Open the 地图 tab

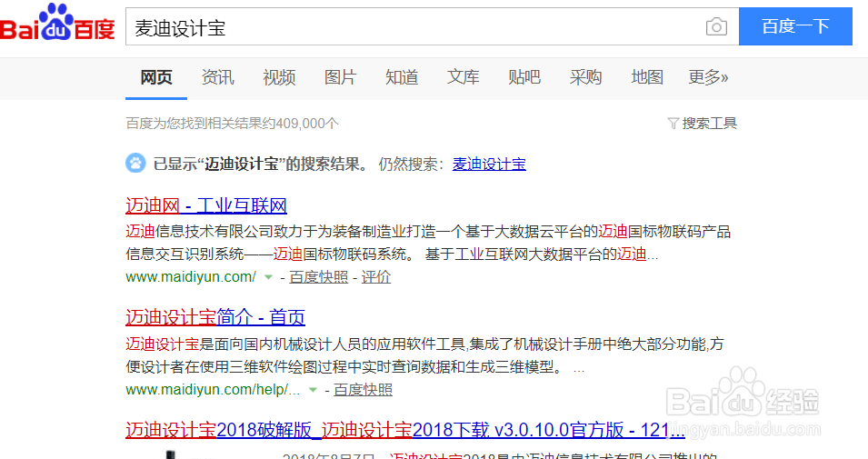pyautogui.click(x=647, y=77)
